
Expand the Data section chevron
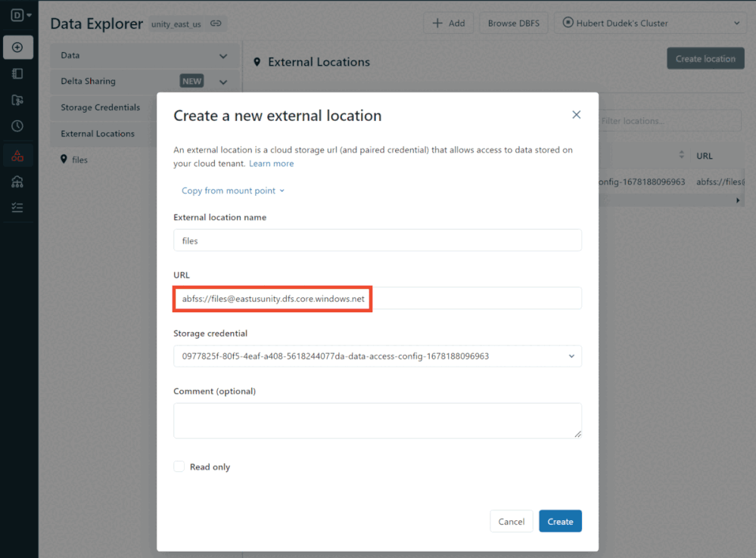pos(223,56)
